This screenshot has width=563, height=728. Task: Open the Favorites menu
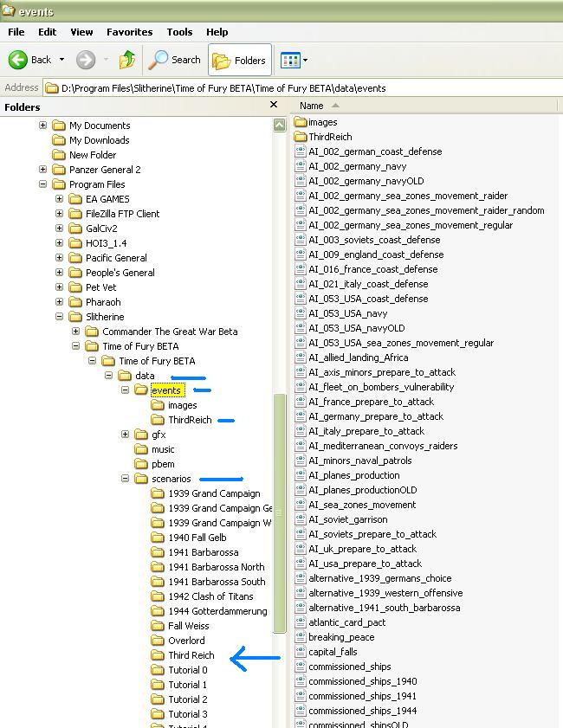pos(130,32)
